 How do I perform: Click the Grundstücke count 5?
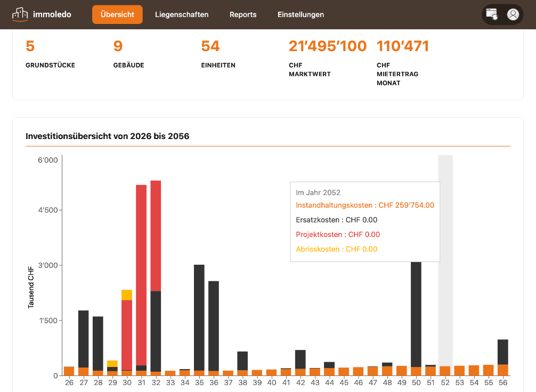pos(30,46)
